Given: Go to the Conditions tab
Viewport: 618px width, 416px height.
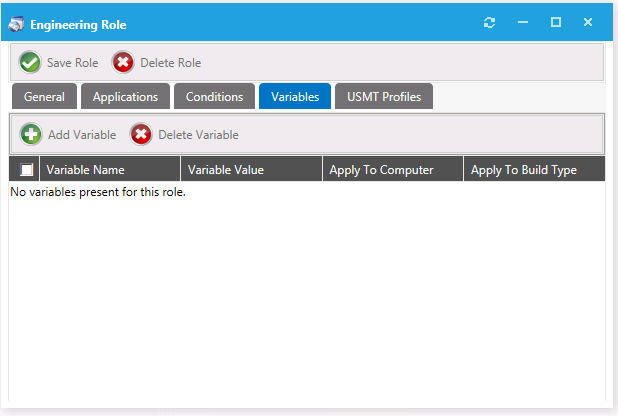Looking at the screenshot, I should pos(214,97).
